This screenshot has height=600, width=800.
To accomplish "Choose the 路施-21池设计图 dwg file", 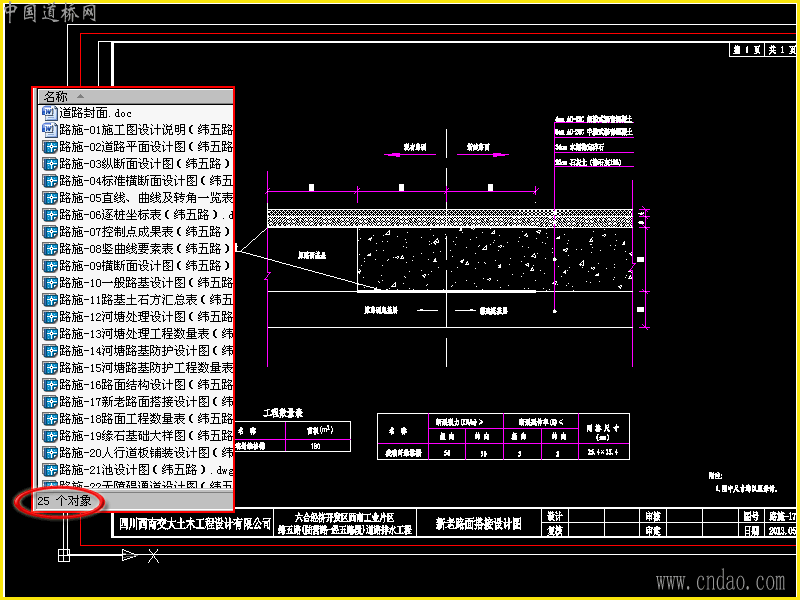I will 137,469.
